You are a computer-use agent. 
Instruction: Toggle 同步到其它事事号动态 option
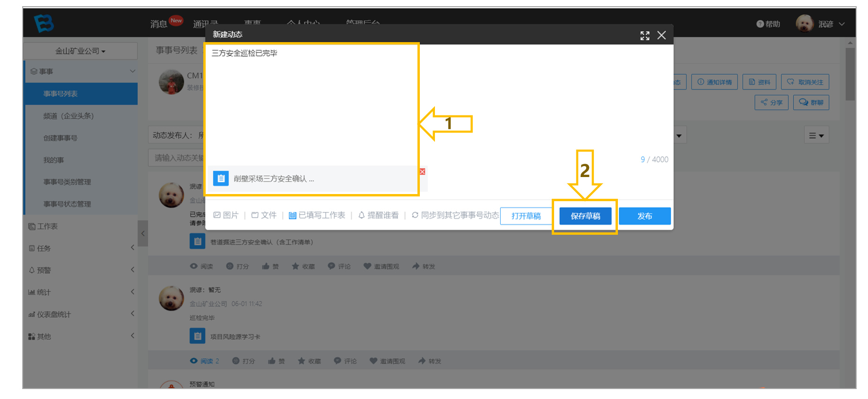coord(455,215)
